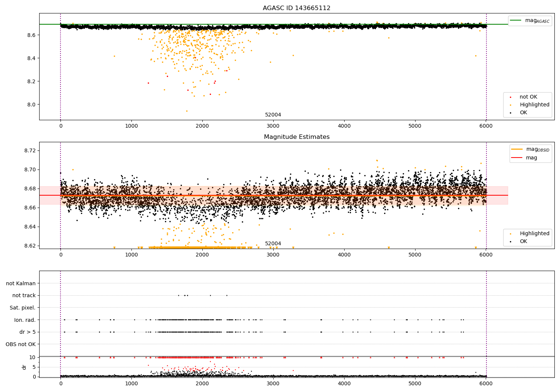Screen dimensions: 560x392
Task: Click the x-tick '4000' under the middle plot
Action: [344, 255]
